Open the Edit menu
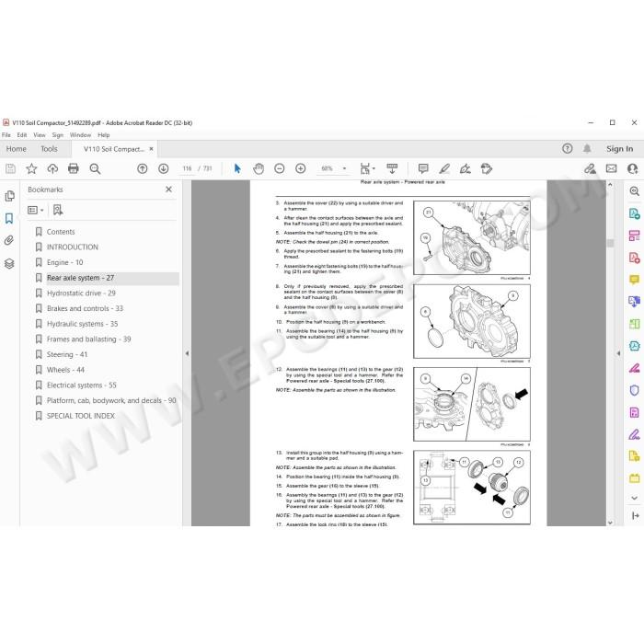This screenshot has width=644, height=644. 22,134
